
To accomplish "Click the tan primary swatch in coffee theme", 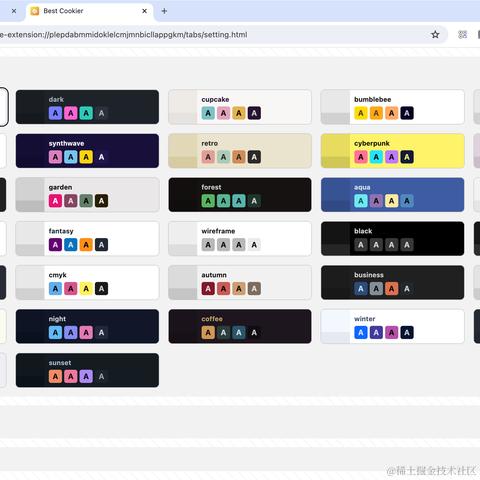I will point(208,333).
